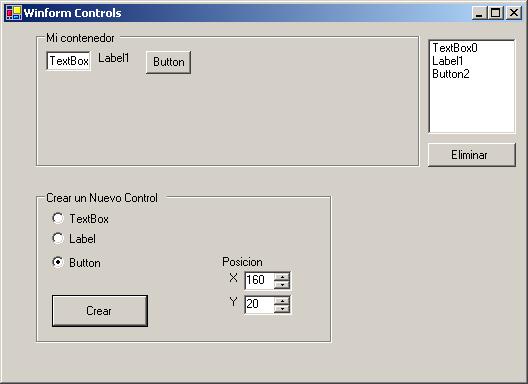The height and width of the screenshot is (384, 528).
Task: Click the Posicion label
Action: [x=242, y=262]
